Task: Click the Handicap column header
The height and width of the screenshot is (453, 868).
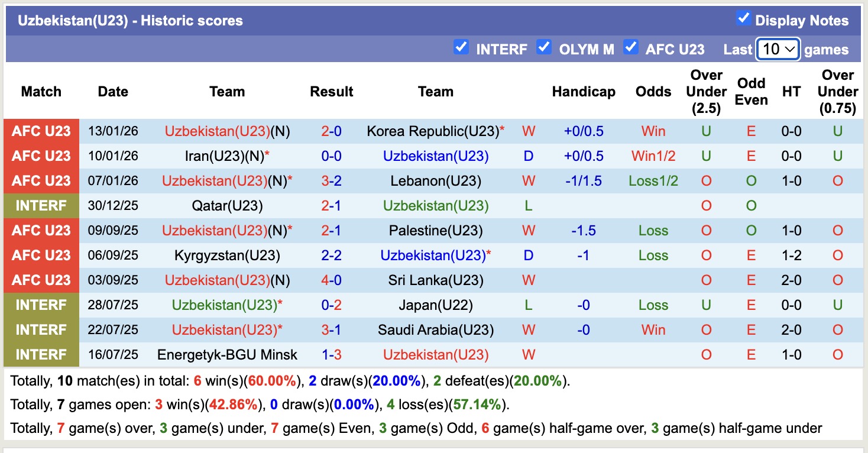Action: click(583, 92)
